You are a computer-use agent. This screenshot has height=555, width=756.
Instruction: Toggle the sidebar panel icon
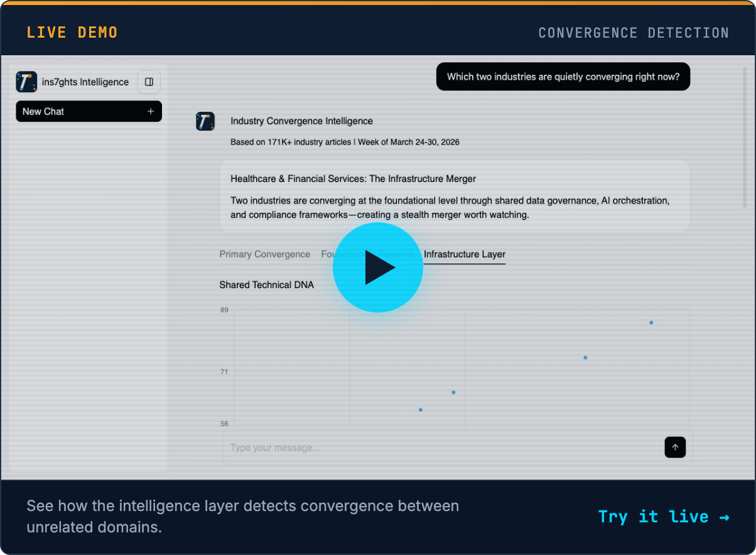(x=149, y=82)
